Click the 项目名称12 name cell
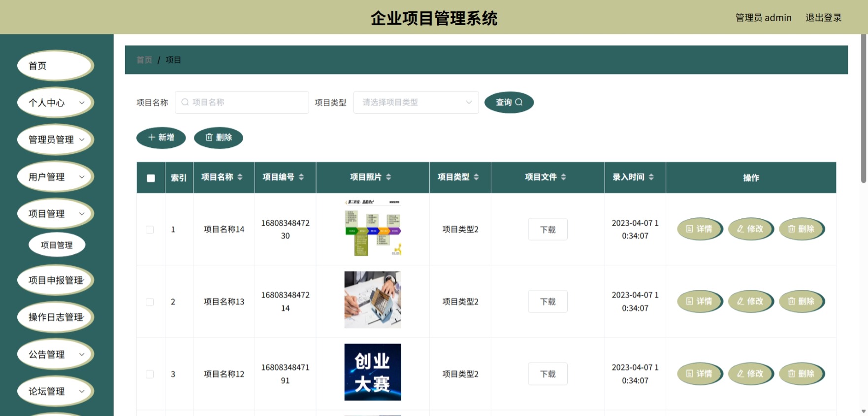The image size is (868, 416). coord(224,374)
